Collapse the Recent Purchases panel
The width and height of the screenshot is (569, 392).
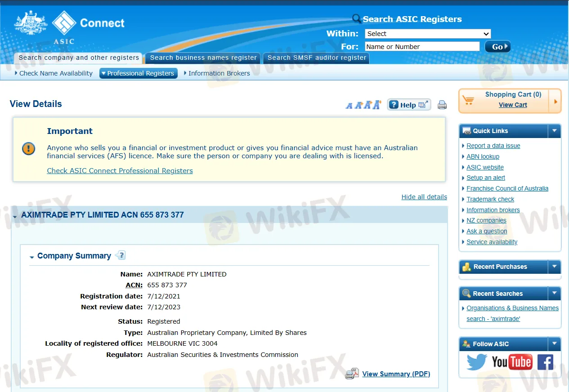[x=554, y=267]
